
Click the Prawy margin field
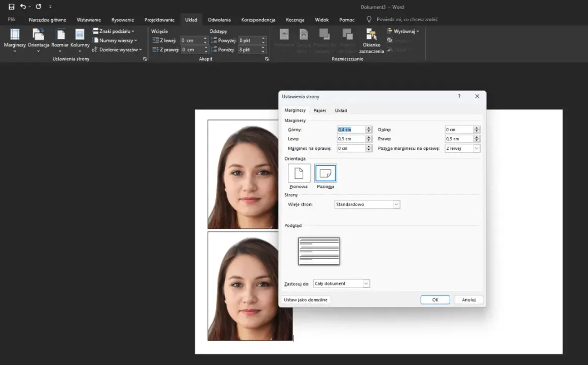coord(459,139)
